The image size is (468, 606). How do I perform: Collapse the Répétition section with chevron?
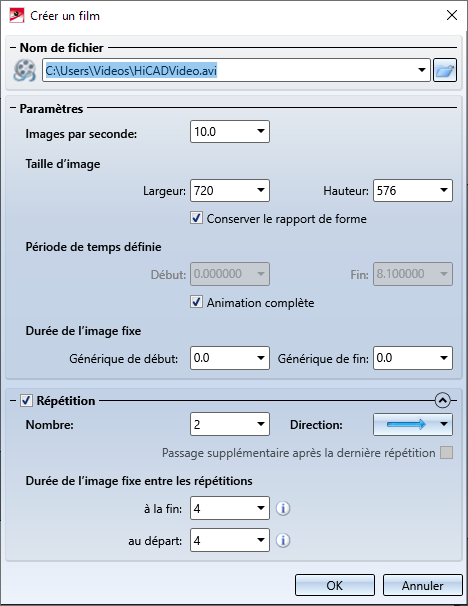point(442,400)
